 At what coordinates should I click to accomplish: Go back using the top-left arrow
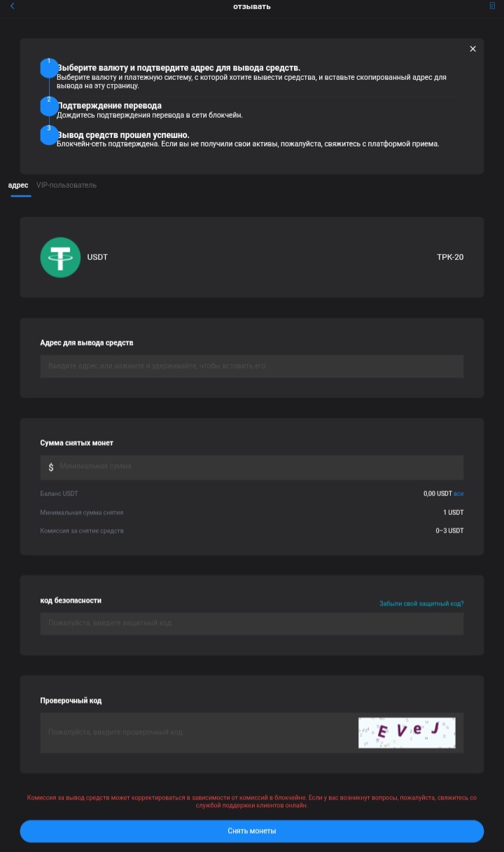tap(12, 6)
